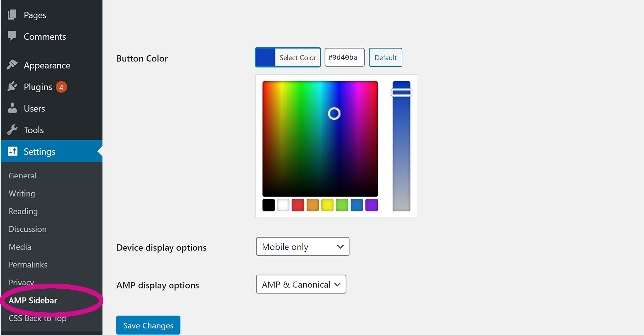Click the Select Color button
The height and width of the screenshot is (335, 644).
tap(288, 57)
